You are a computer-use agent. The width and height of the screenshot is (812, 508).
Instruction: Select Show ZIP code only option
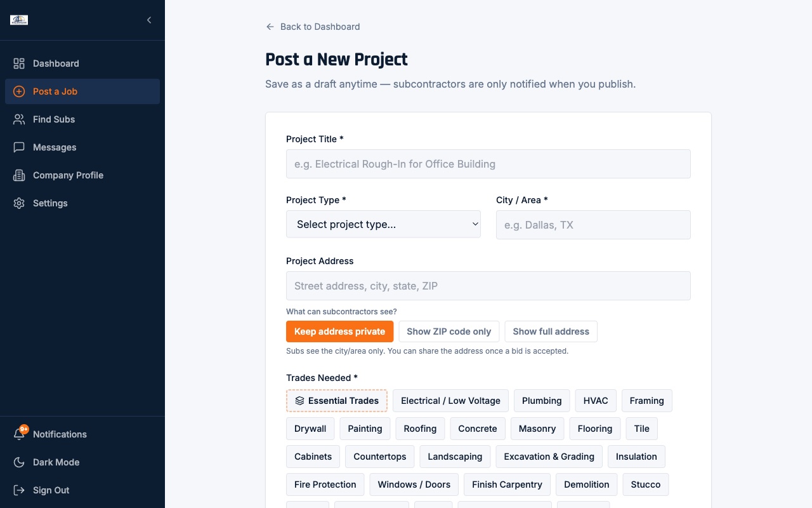(x=449, y=331)
